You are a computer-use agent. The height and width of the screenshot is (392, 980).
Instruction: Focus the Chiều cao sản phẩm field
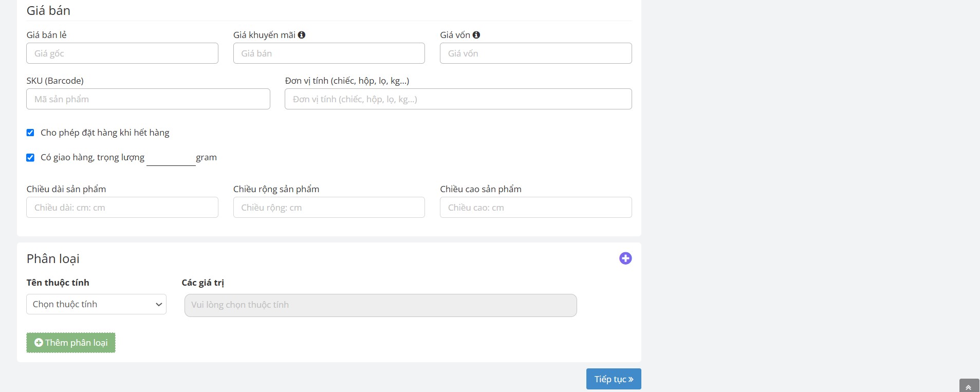coord(535,208)
